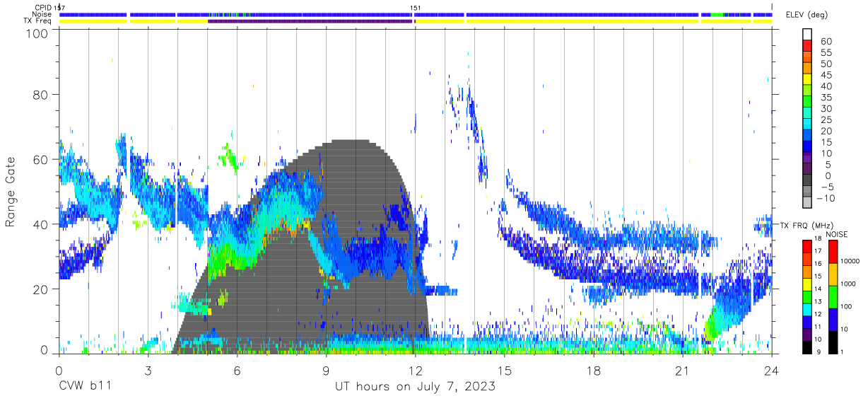868x401 pixels.
Task: Click the 'CVW b11' radar beam label
Action: 84,387
